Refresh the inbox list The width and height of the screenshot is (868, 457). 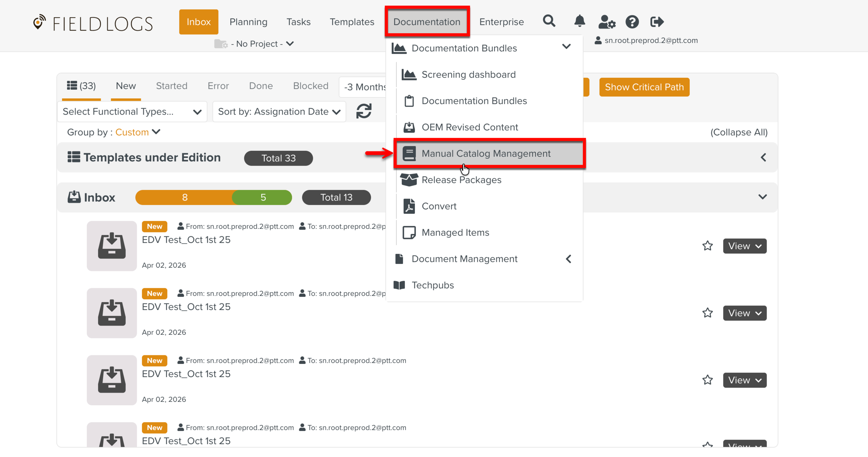pos(364,111)
